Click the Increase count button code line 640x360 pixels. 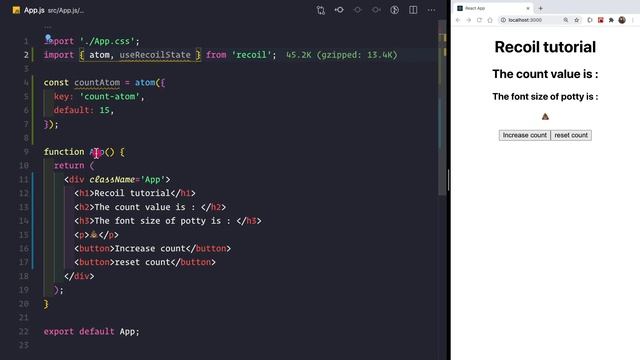pyautogui.click(x=152, y=249)
